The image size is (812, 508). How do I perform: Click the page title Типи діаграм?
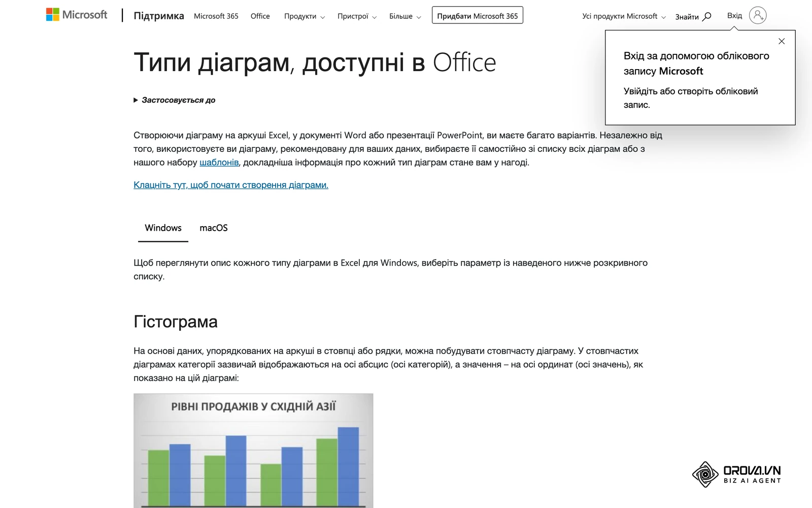click(x=315, y=62)
